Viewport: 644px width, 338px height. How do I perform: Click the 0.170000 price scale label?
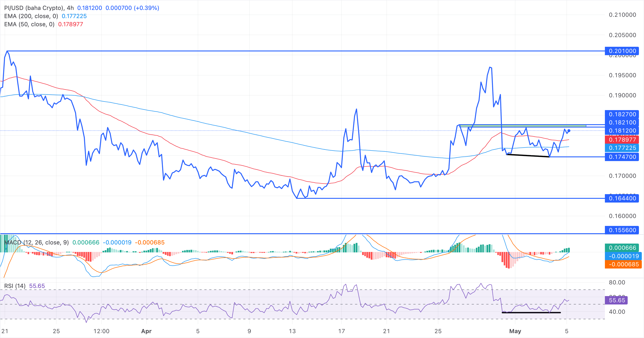[623, 176]
